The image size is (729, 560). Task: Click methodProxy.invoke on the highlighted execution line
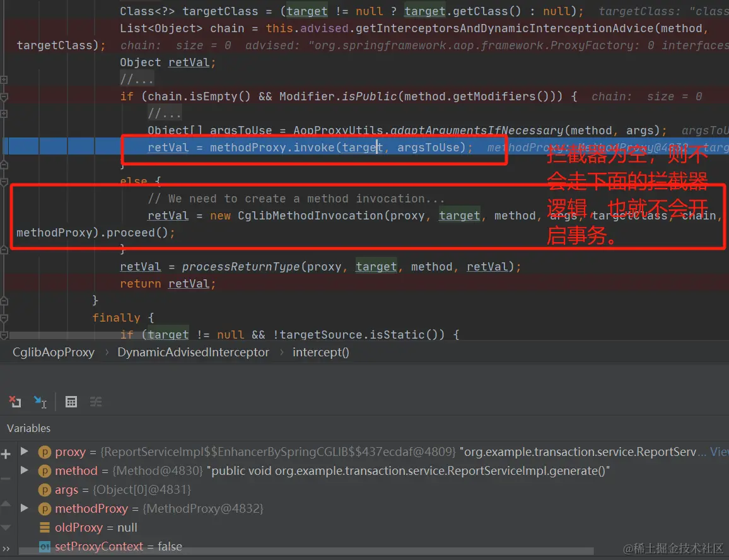272,148
